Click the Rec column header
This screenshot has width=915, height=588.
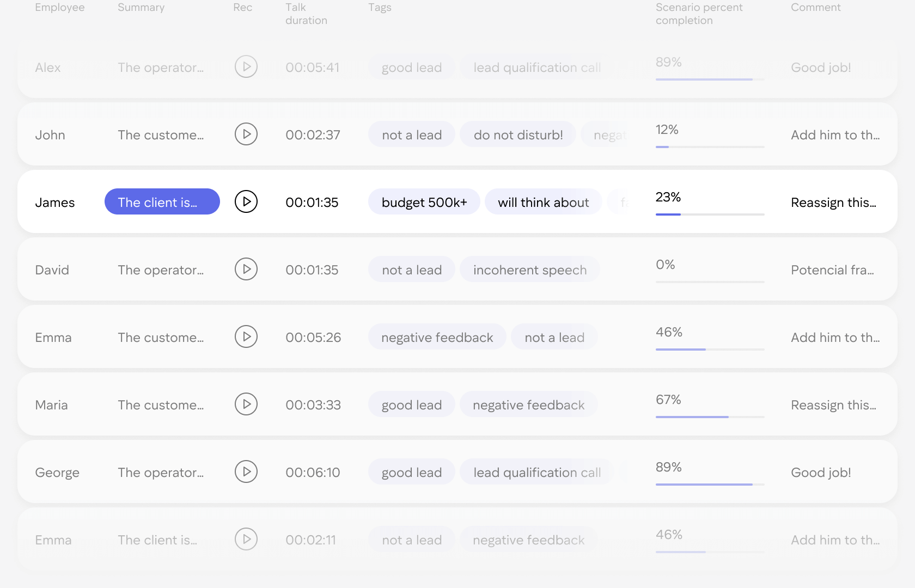(242, 8)
